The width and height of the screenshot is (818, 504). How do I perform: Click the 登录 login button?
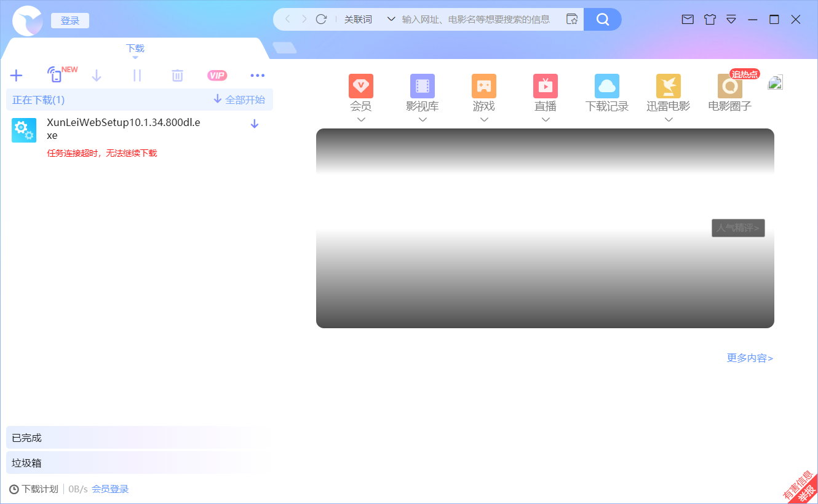click(69, 20)
